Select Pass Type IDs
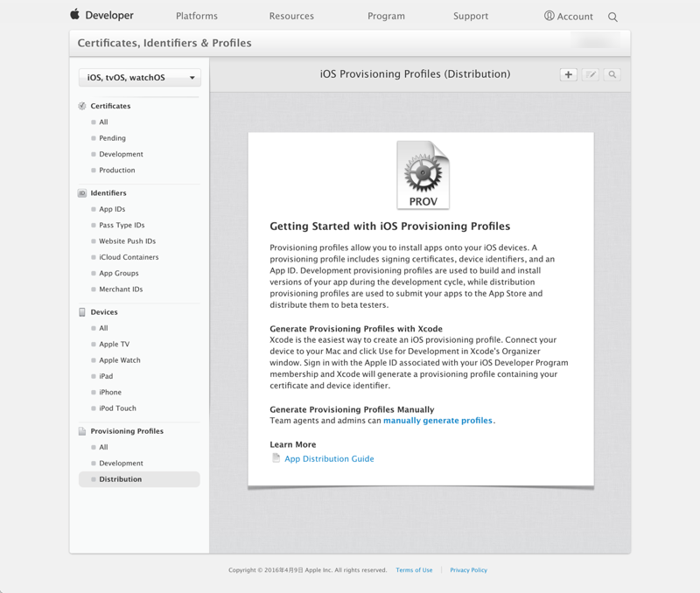Screen dimensions: 700x593 [122, 225]
